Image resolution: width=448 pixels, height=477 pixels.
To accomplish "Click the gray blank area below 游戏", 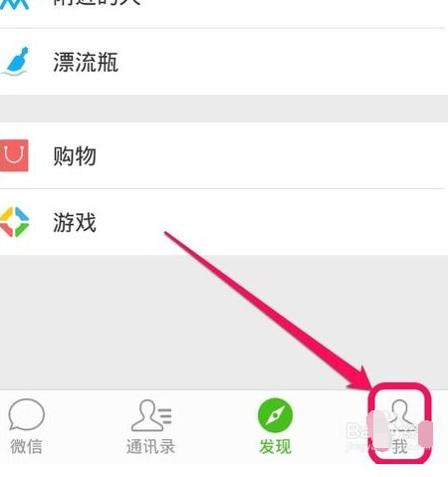I will pos(224,322).
